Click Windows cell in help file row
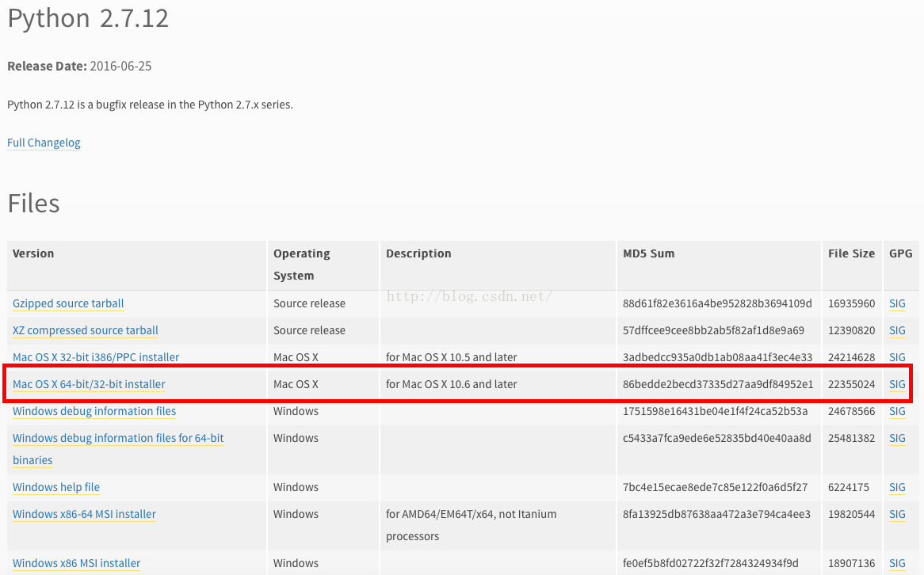The width and height of the screenshot is (924, 575). click(296, 487)
